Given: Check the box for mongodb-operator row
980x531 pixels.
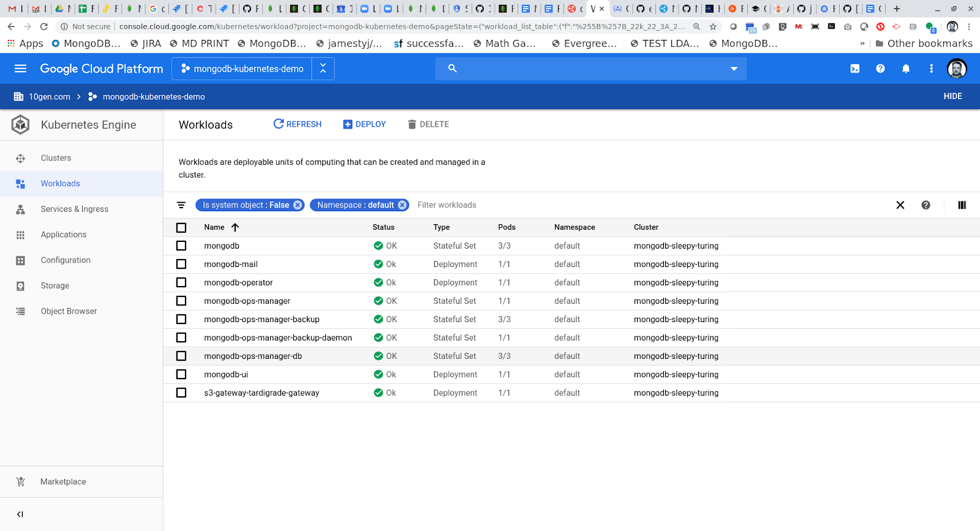Looking at the screenshot, I should click(181, 282).
